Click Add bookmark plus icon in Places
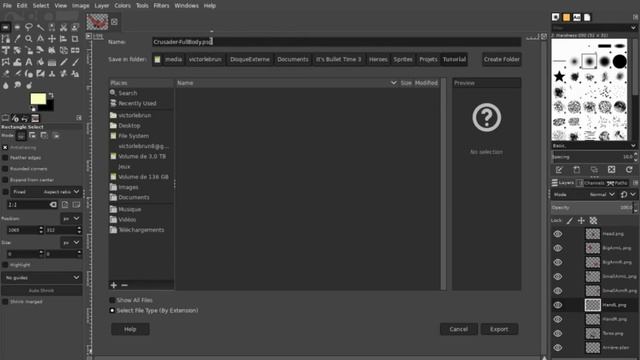 point(114,285)
